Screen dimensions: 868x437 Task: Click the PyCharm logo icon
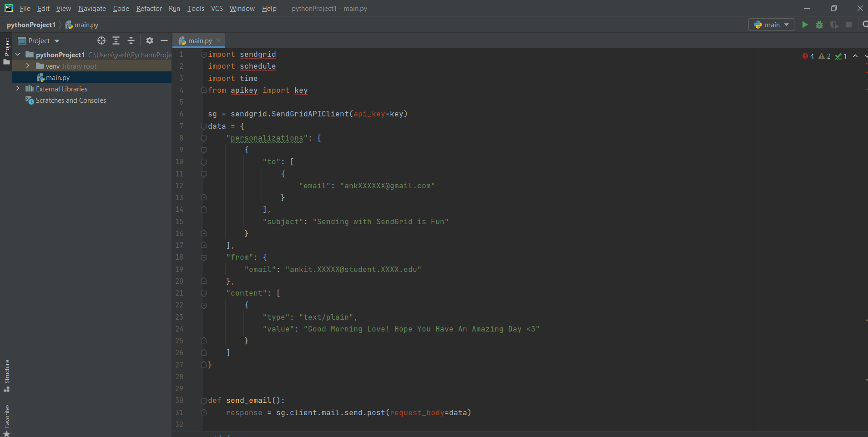[x=9, y=8]
